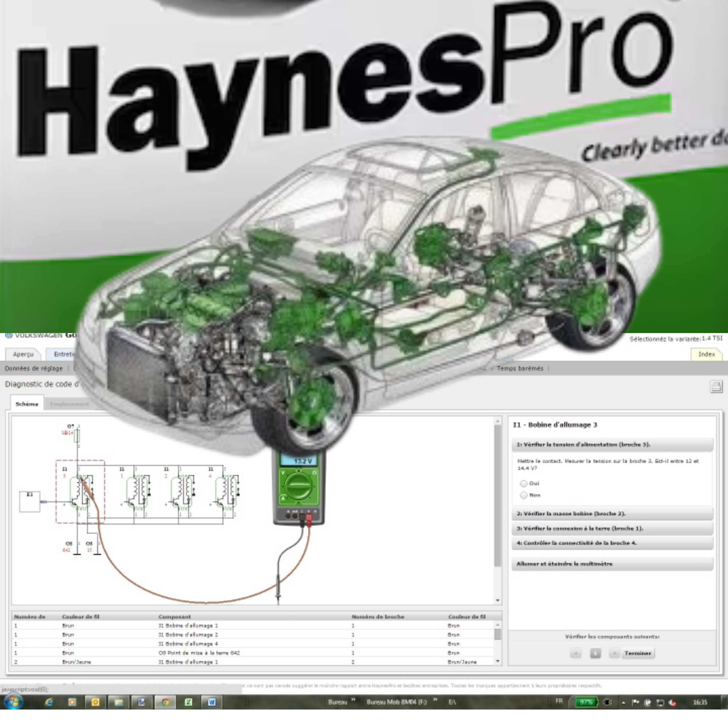Open the "Temps barémés" link
728x728 pixels.
click(x=520, y=368)
